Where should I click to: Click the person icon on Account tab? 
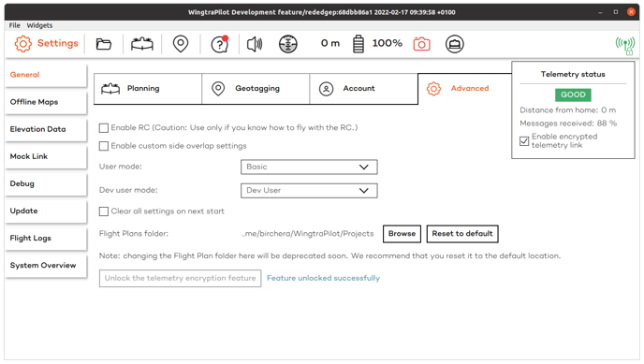click(326, 89)
